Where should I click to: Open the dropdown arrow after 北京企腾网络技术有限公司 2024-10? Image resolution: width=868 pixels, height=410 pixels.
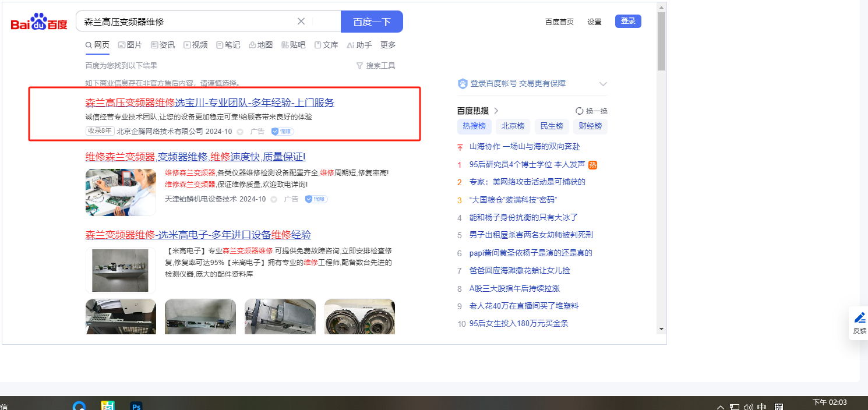click(x=240, y=132)
